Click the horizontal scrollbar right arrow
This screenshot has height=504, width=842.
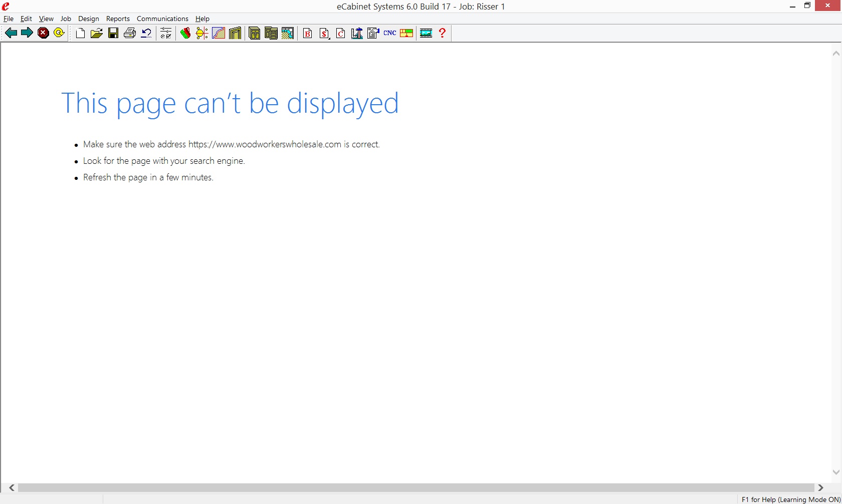point(820,487)
